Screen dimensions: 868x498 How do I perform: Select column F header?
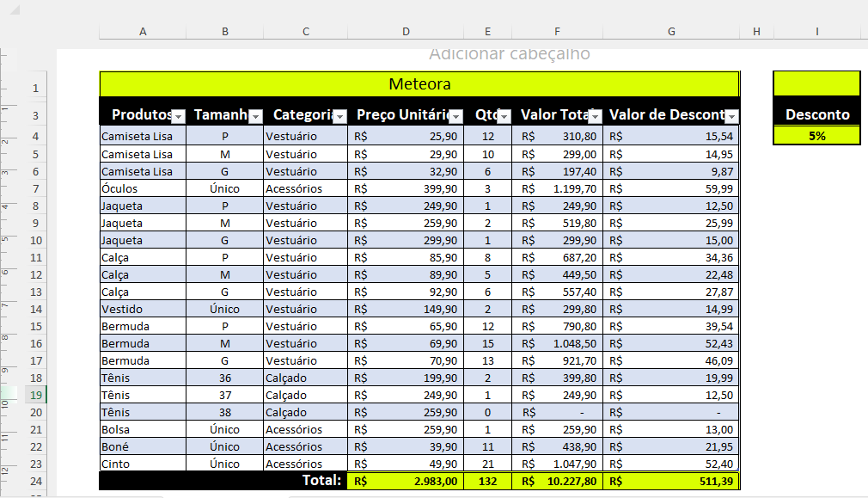click(557, 32)
